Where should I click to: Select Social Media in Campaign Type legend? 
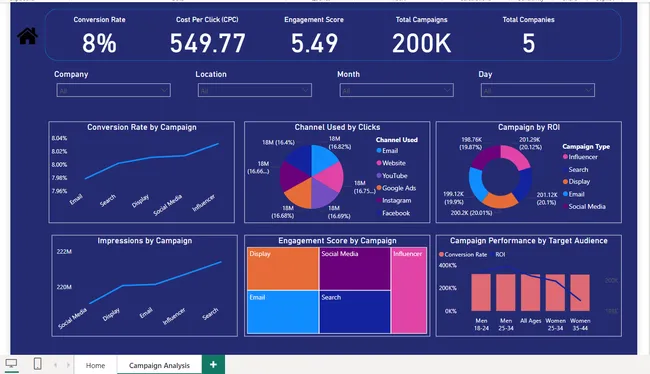point(584,206)
